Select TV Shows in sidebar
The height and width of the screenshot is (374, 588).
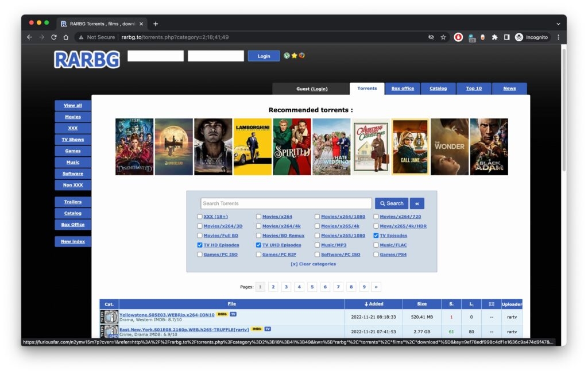point(73,140)
